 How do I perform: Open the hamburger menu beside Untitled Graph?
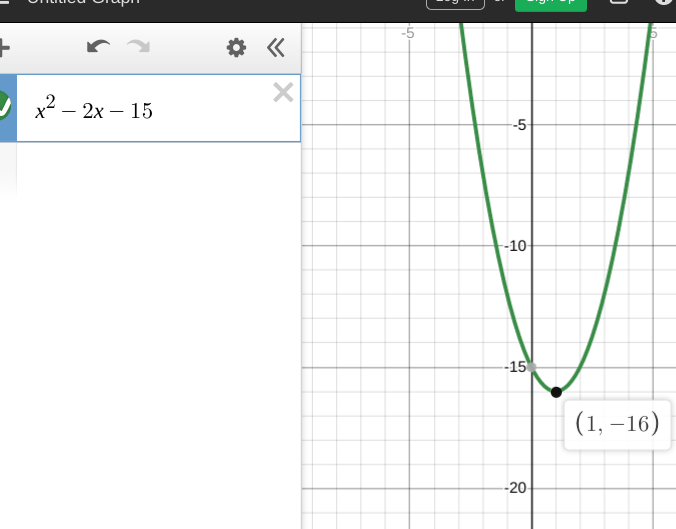(4, 2)
